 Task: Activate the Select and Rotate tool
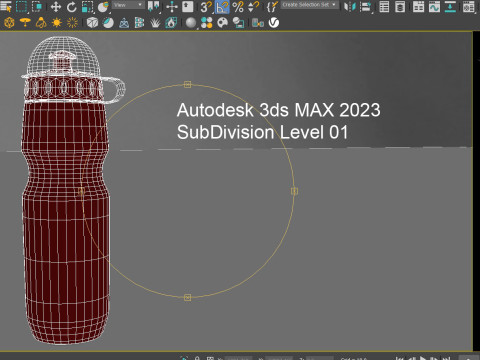coord(71,6)
